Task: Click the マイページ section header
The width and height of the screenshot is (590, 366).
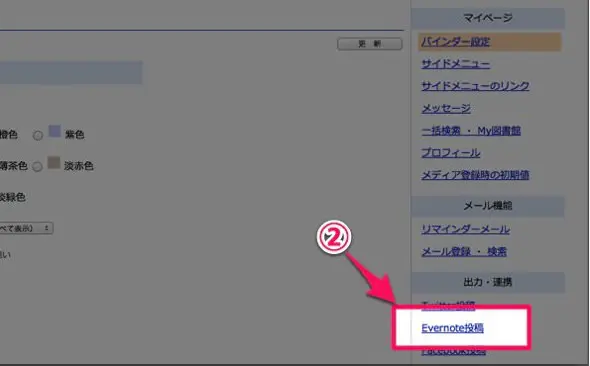Action: [x=488, y=18]
